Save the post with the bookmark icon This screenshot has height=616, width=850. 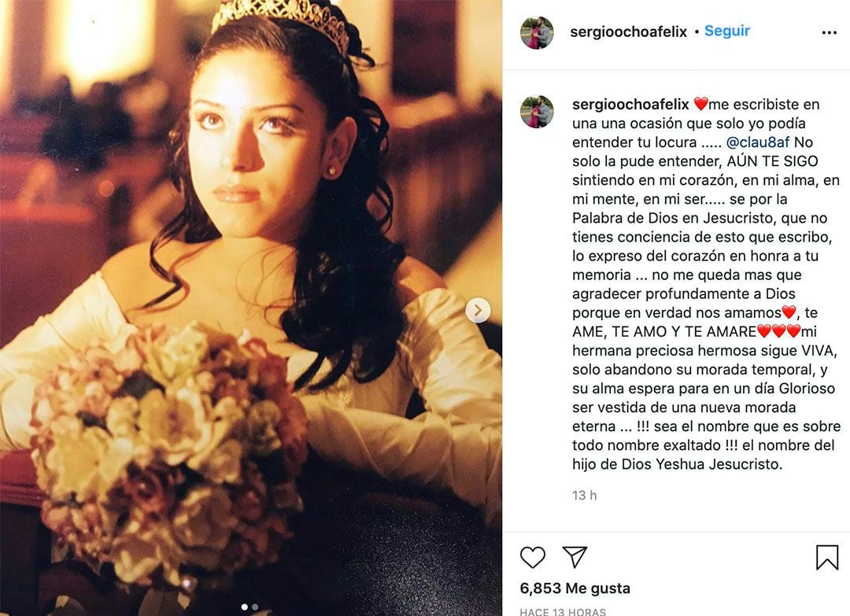coord(826,557)
